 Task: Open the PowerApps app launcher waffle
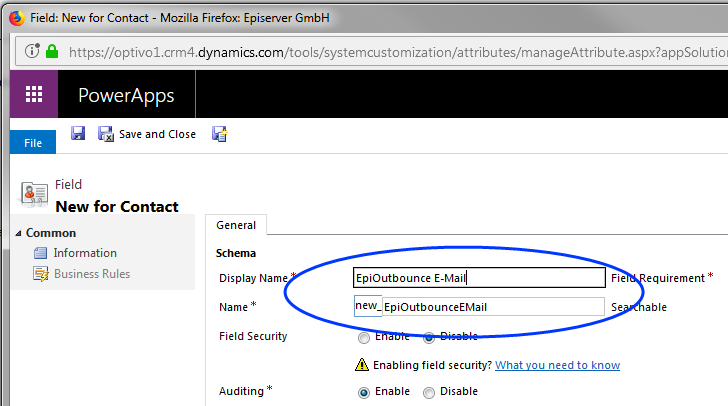pos(34,95)
